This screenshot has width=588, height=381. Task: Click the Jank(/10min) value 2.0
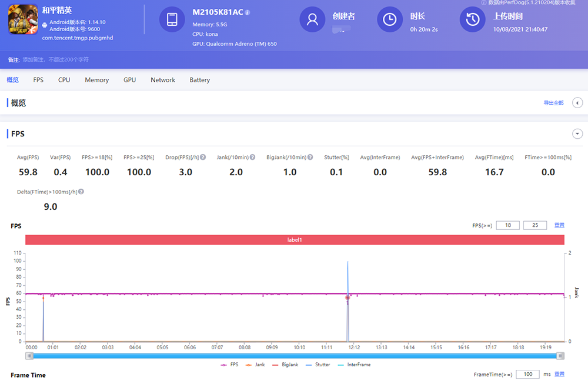pos(236,172)
